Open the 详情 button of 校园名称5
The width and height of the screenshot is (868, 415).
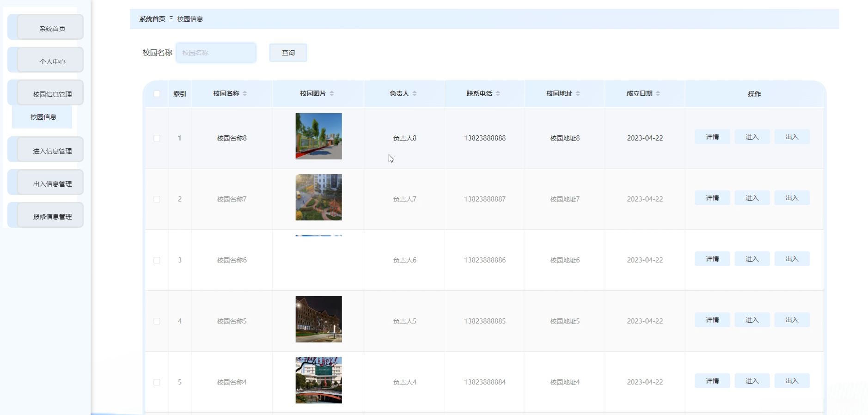tap(712, 320)
